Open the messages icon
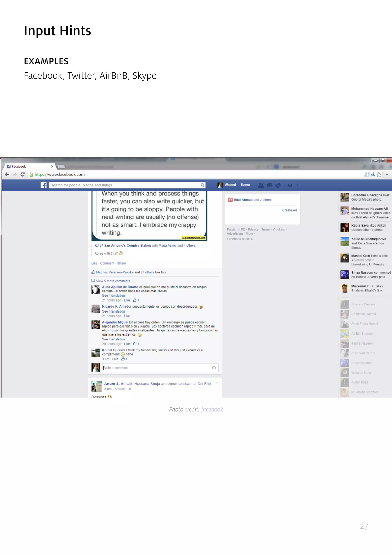This screenshot has height=555, width=392. [x=269, y=185]
